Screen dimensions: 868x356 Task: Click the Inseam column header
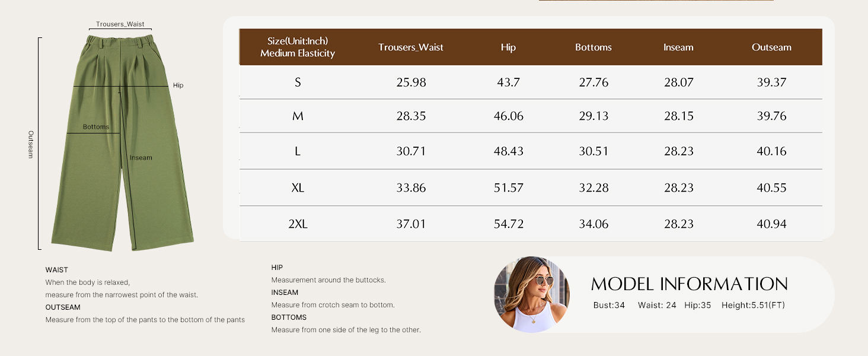[x=678, y=47]
